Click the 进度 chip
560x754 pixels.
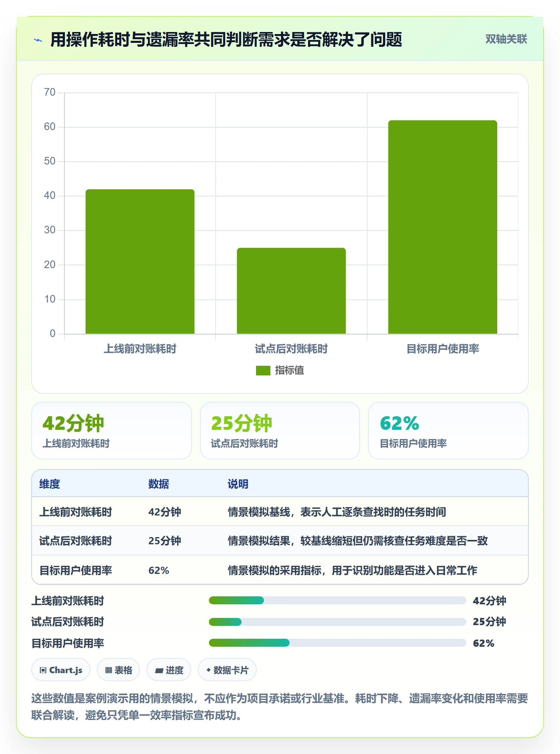coord(169,670)
